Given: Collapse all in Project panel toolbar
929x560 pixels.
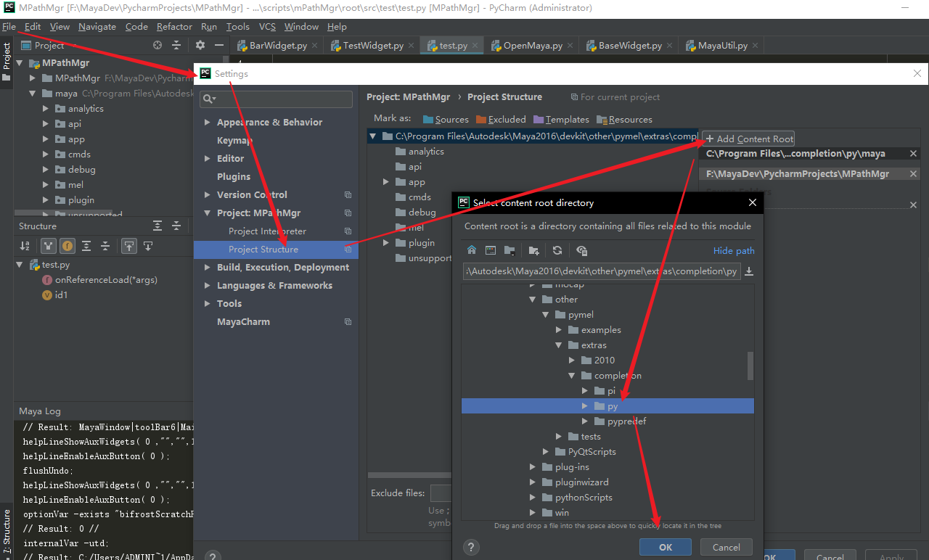Looking at the screenshot, I should coord(176,45).
